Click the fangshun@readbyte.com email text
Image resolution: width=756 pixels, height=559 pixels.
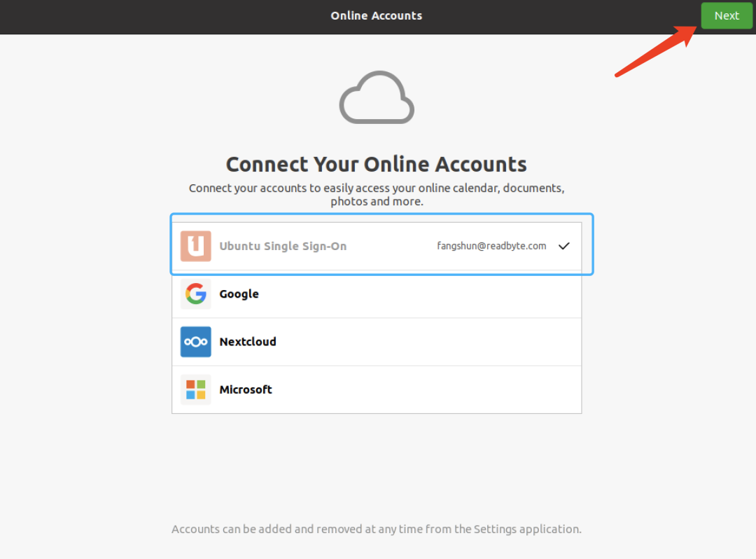(491, 246)
